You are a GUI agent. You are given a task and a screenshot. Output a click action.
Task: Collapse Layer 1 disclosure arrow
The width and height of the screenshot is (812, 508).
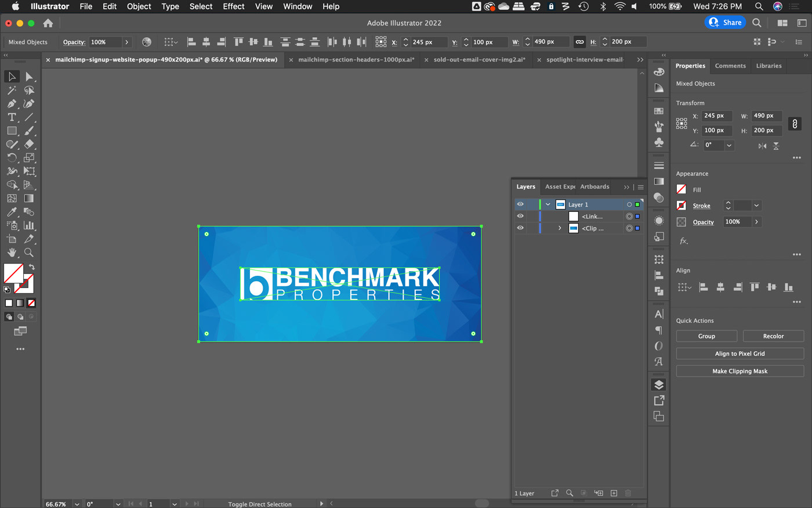pyautogui.click(x=548, y=204)
